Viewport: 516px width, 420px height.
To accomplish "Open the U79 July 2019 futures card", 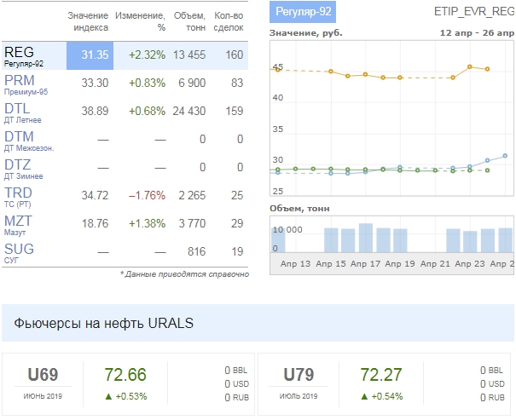I will 299,382.
